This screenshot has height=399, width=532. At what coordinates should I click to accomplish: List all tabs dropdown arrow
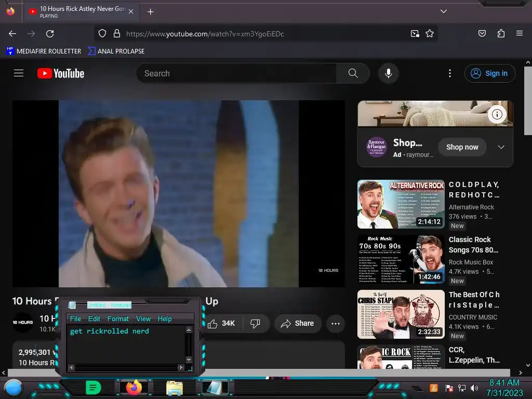click(x=444, y=11)
